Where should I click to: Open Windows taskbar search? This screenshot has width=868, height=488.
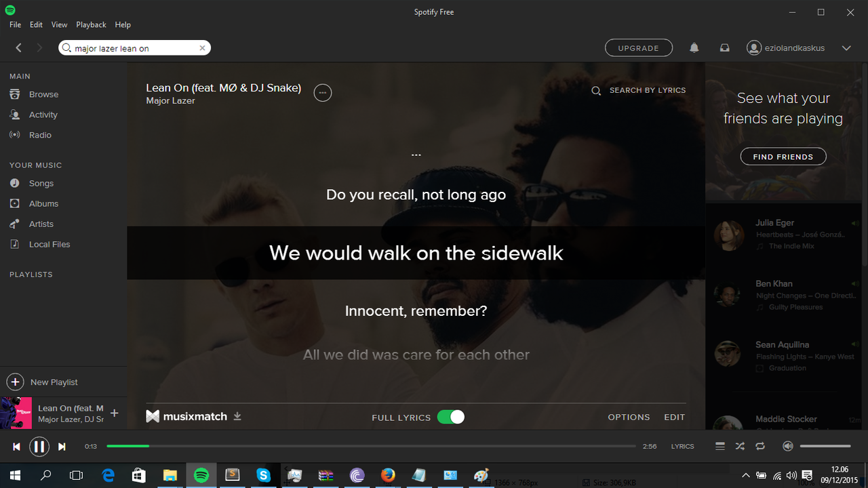pyautogui.click(x=46, y=476)
